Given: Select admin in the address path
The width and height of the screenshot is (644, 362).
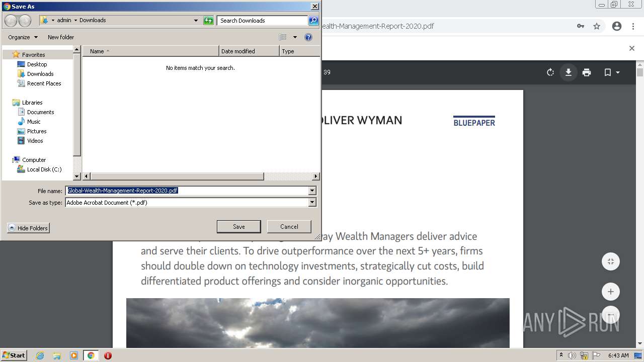Looking at the screenshot, I should [x=64, y=21].
